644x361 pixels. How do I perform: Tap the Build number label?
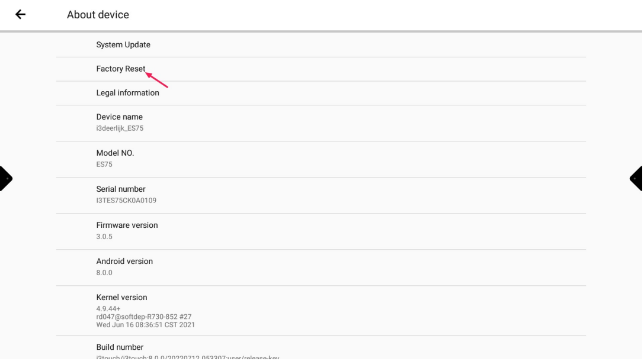coord(120,347)
